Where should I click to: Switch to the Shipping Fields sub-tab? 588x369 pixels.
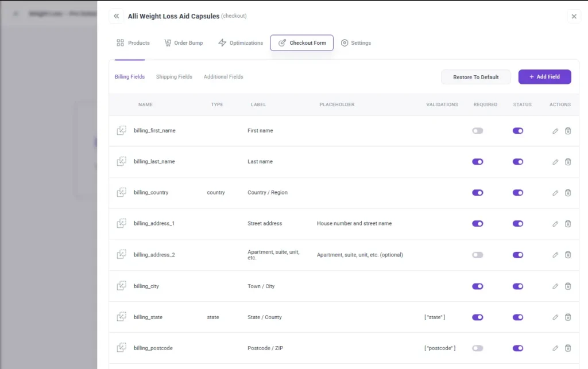[174, 76]
